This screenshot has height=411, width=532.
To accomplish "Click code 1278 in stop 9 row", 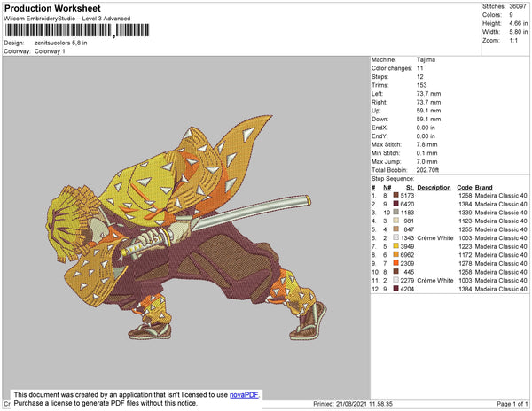I will [465, 263].
